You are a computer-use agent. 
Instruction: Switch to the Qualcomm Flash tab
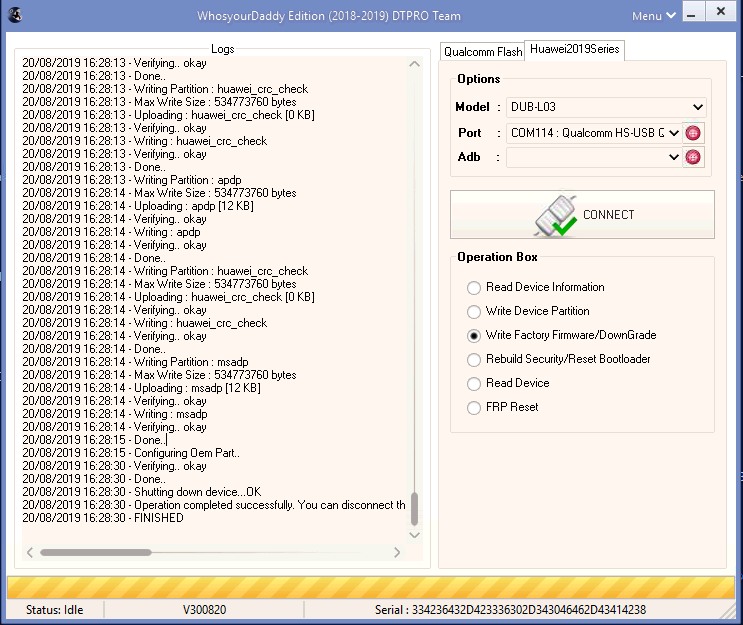pos(482,52)
